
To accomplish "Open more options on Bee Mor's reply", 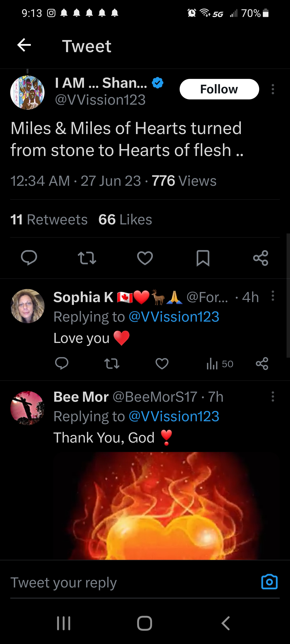I will [273, 396].
